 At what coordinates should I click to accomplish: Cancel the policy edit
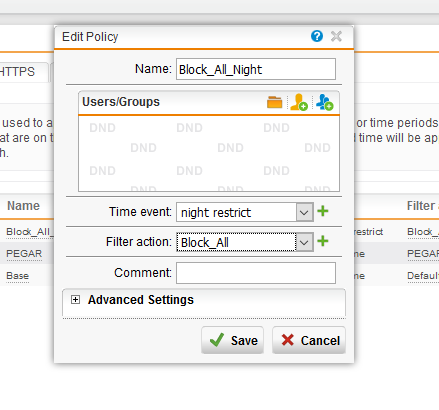click(309, 340)
